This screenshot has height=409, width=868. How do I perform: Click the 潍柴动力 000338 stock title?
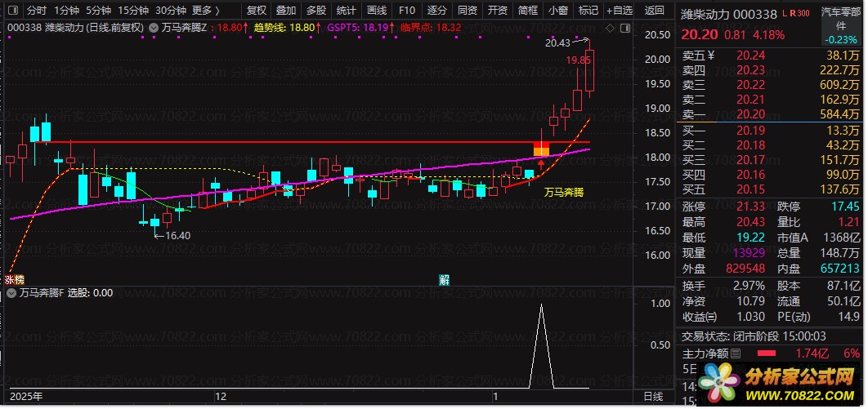[729, 15]
